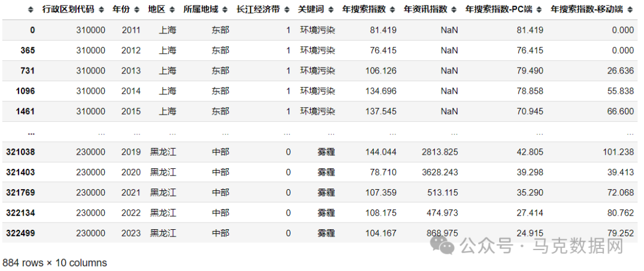This screenshot has width=644, height=271.
Task: Click row index 365
Action: point(28,50)
